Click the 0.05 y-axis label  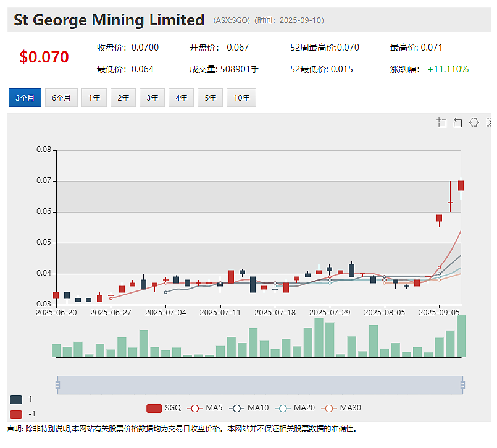tap(44, 242)
